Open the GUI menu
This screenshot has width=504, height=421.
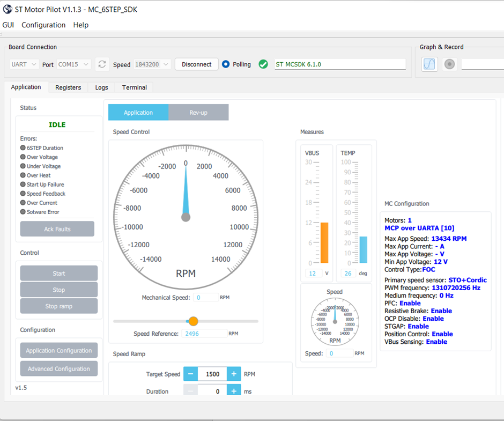[x=8, y=25]
